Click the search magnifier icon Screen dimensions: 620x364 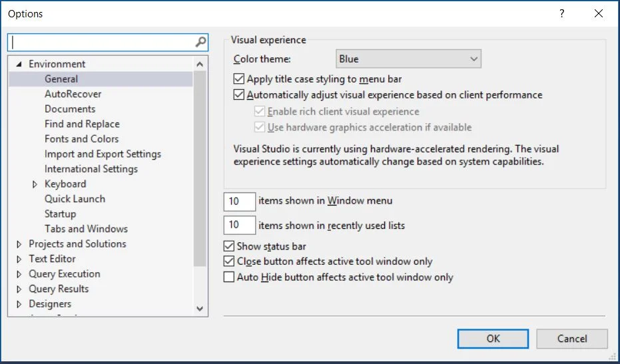pyautogui.click(x=200, y=42)
